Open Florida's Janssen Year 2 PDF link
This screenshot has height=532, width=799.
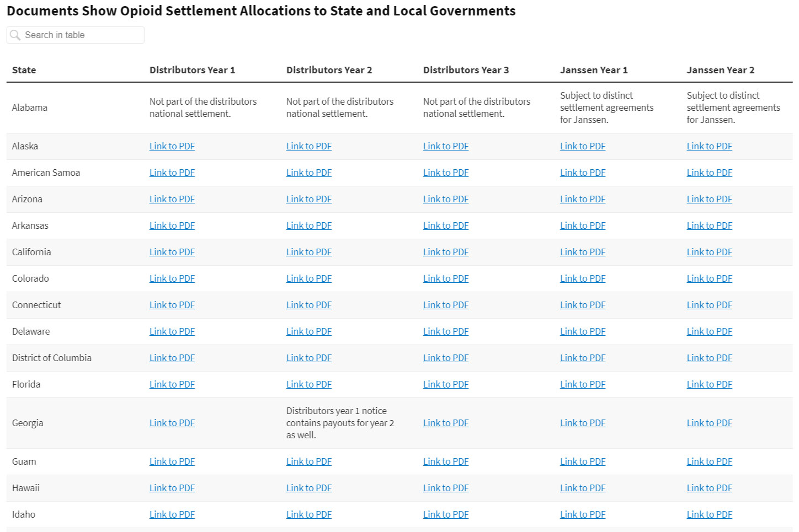(709, 384)
